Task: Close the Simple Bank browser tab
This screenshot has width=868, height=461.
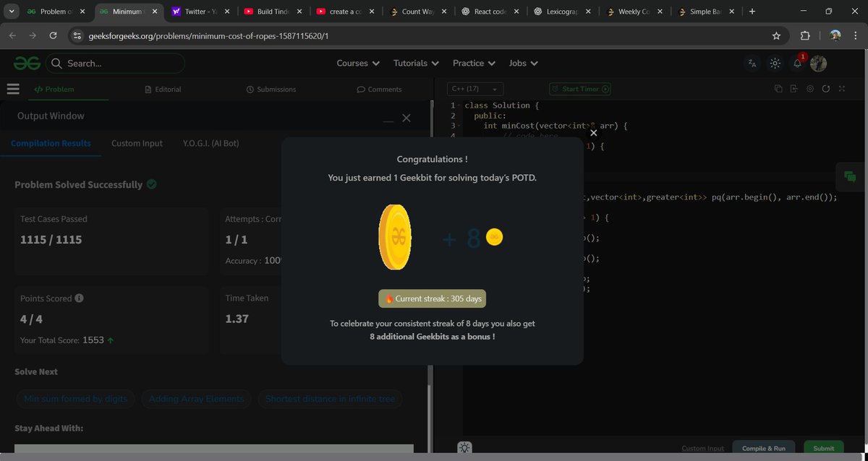Action: (731, 12)
